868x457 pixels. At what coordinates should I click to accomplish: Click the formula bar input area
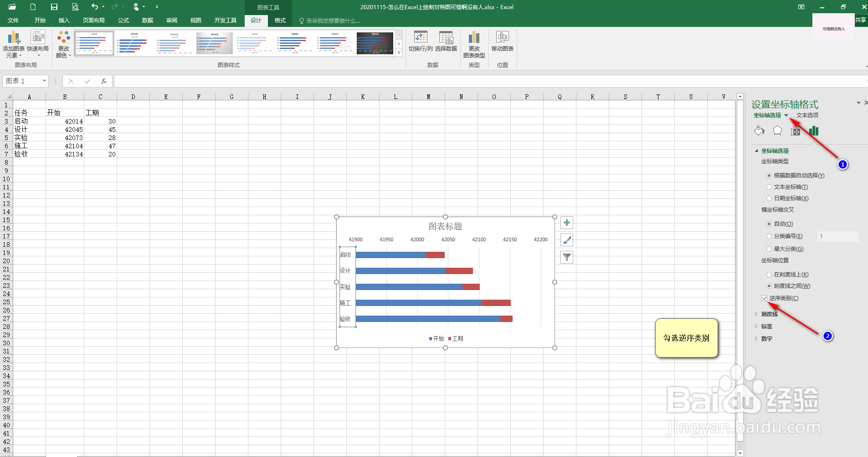tap(490, 81)
